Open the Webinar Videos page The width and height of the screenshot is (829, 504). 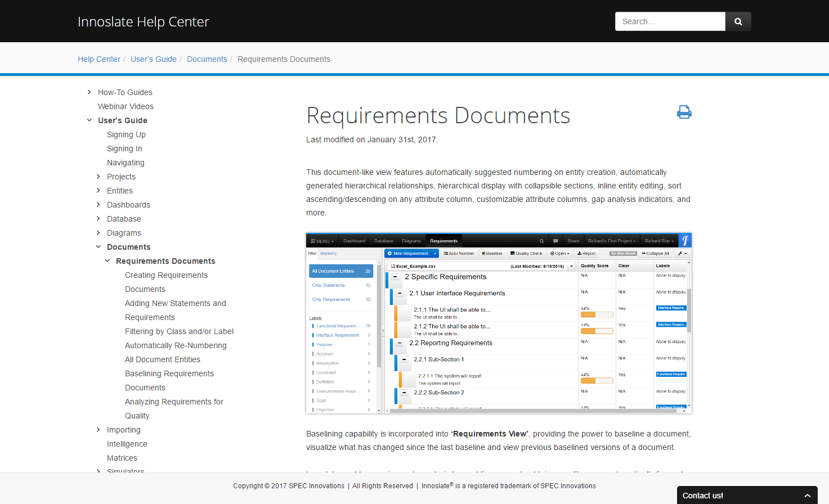click(x=126, y=106)
